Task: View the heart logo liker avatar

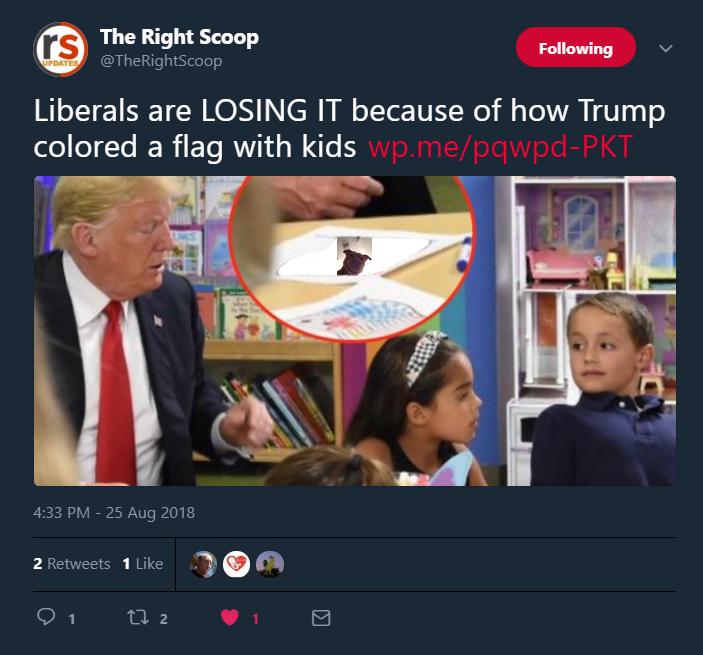Action: [236, 564]
